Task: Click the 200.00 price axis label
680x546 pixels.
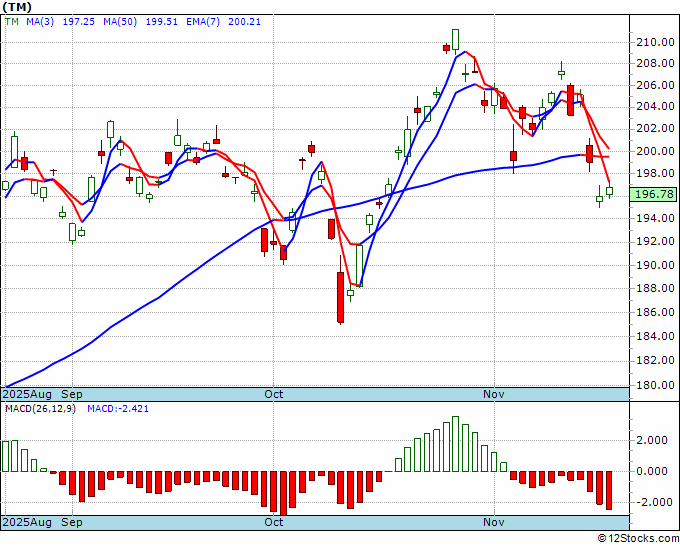Action: 655,151
